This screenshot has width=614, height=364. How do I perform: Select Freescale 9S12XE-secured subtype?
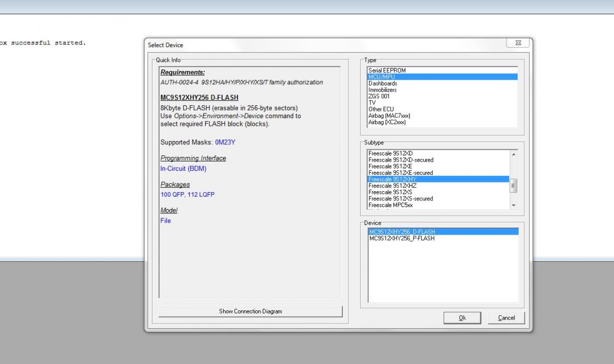(x=438, y=173)
